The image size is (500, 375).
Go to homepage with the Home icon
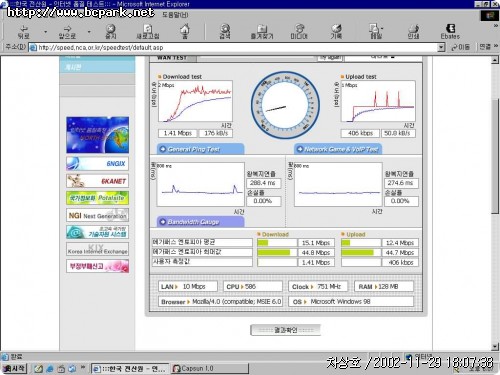click(x=185, y=31)
